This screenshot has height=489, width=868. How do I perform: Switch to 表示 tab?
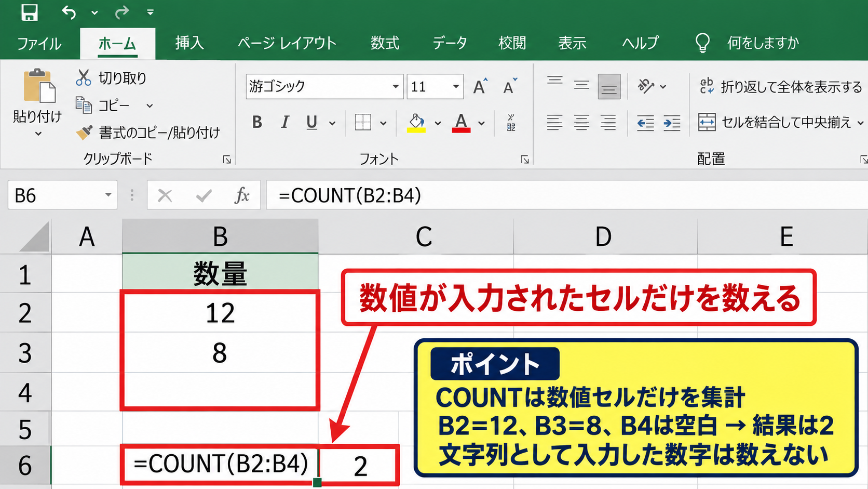click(572, 43)
